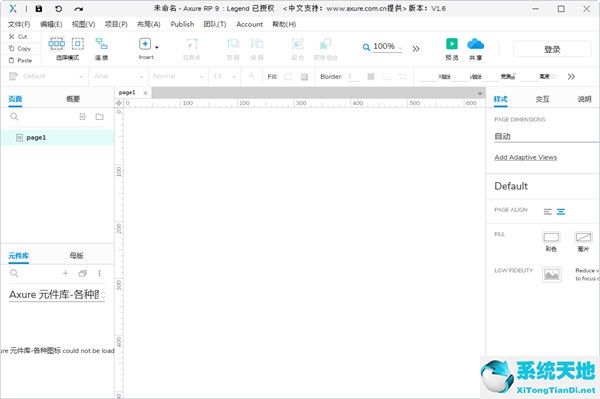Click the Add Adaptive Views link
Viewport: 600px width, 399px height.
[x=525, y=157]
